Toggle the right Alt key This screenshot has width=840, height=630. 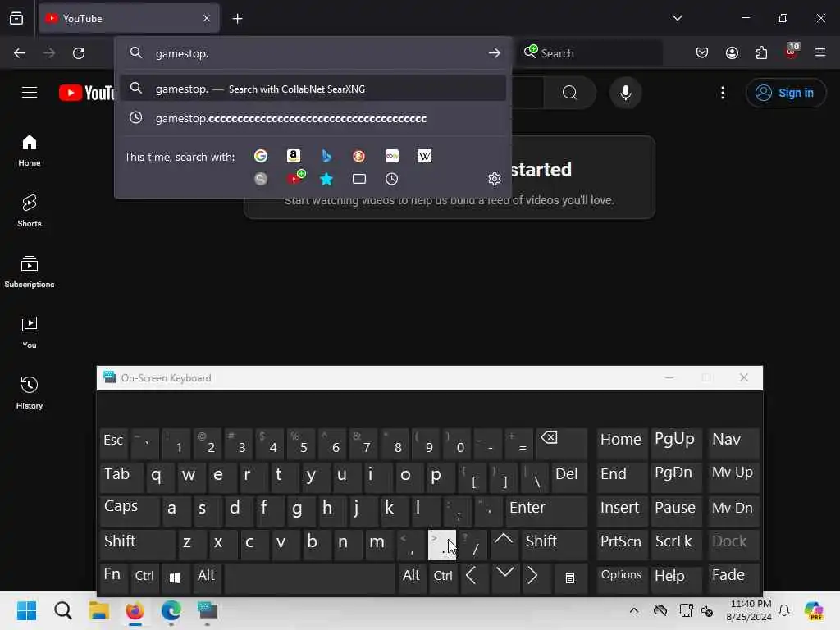[412, 577]
